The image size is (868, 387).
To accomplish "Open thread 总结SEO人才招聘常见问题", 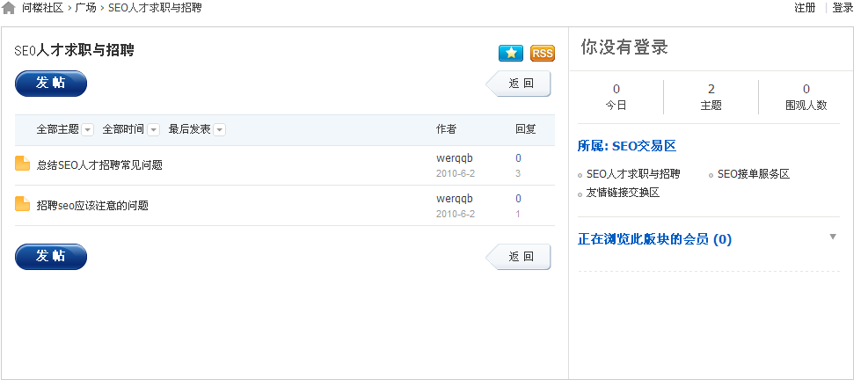I will [x=99, y=165].
